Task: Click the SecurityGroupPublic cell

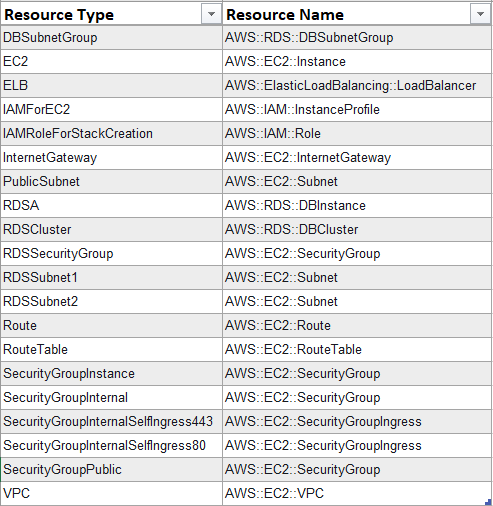Action: (111, 470)
